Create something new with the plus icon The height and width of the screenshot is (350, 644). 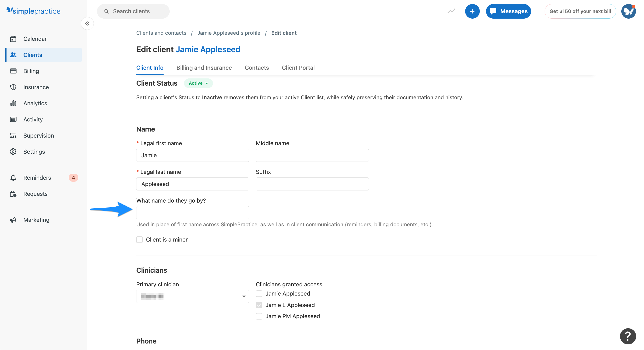(x=472, y=11)
